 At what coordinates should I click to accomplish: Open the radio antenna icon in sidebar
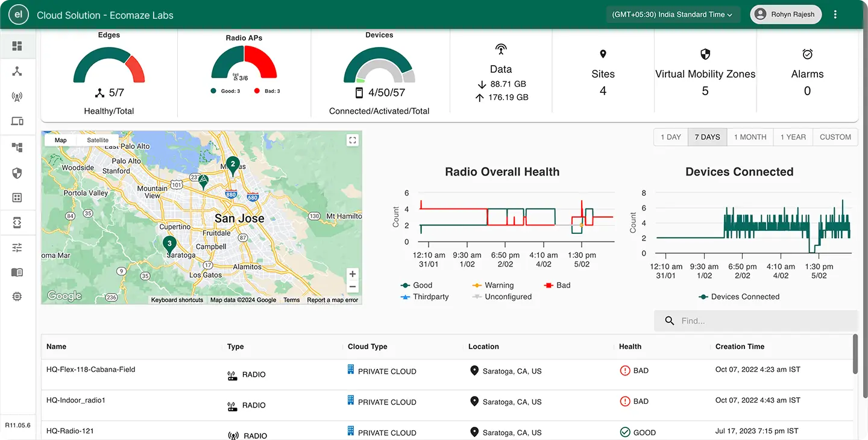point(17,96)
